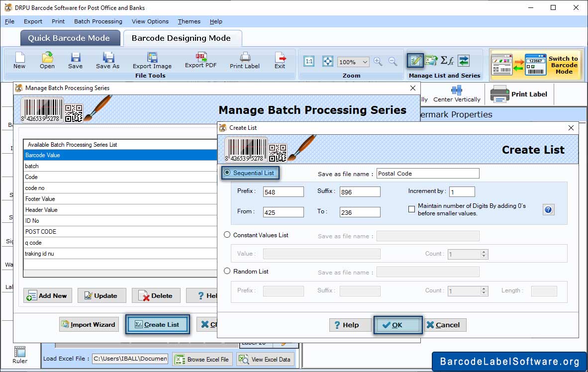Screen dimensions: 588x372
Task: Click the fit-to-window zoom icon
Action: [328, 62]
